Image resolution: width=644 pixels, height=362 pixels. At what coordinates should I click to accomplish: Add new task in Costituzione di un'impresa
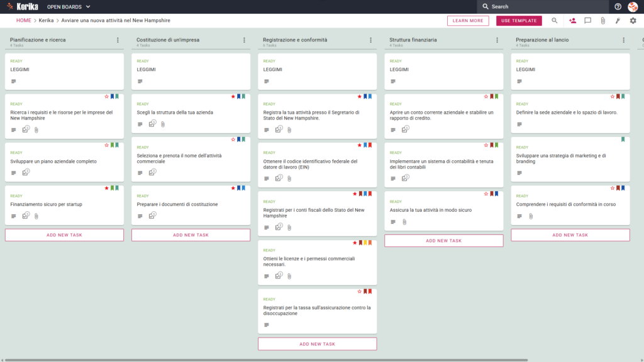[x=191, y=235]
